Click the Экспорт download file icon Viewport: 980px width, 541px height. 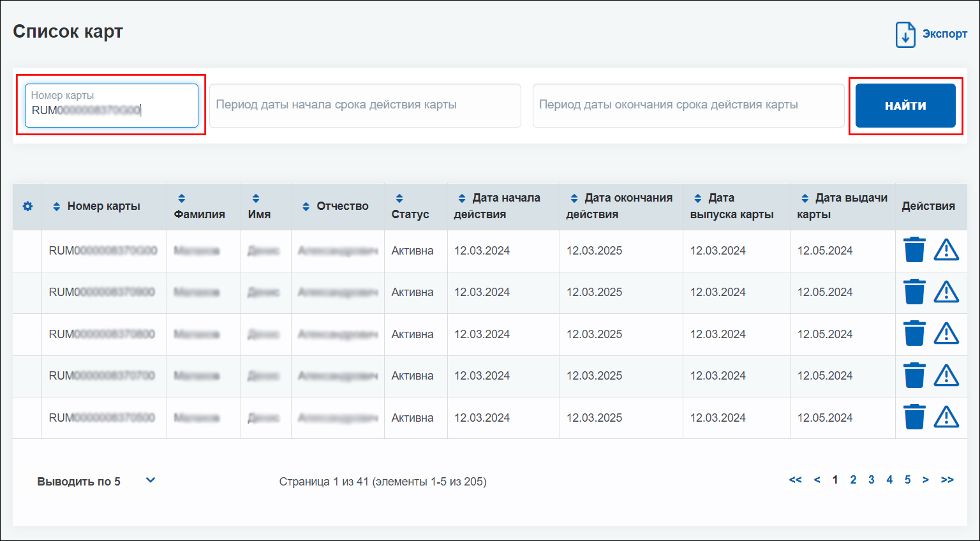pos(905,34)
